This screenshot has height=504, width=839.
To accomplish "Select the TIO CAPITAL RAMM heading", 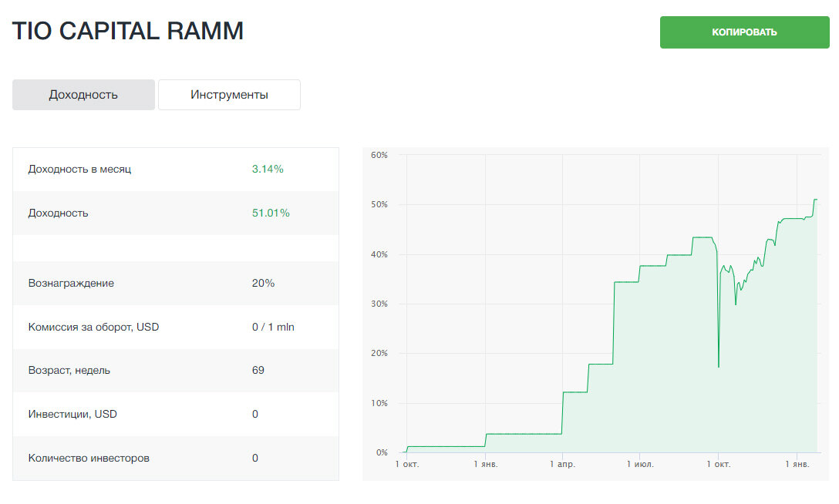I will pyautogui.click(x=128, y=31).
